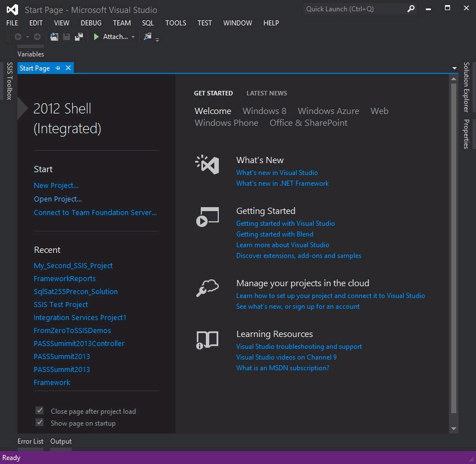This screenshot has width=476, height=464.
Task: Click the Visual Studio logo in title bar
Action: [12, 10]
